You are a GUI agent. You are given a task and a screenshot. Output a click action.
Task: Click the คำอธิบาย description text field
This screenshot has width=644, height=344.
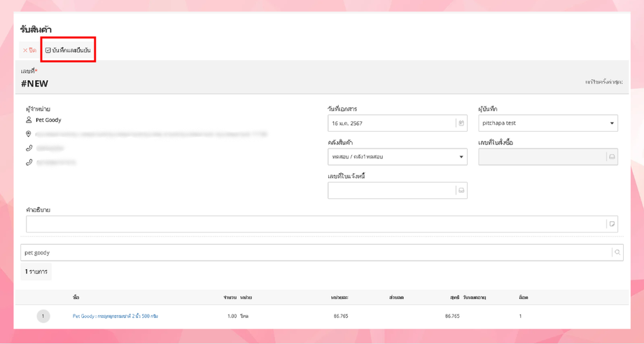pyautogui.click(x=315, y=224)
